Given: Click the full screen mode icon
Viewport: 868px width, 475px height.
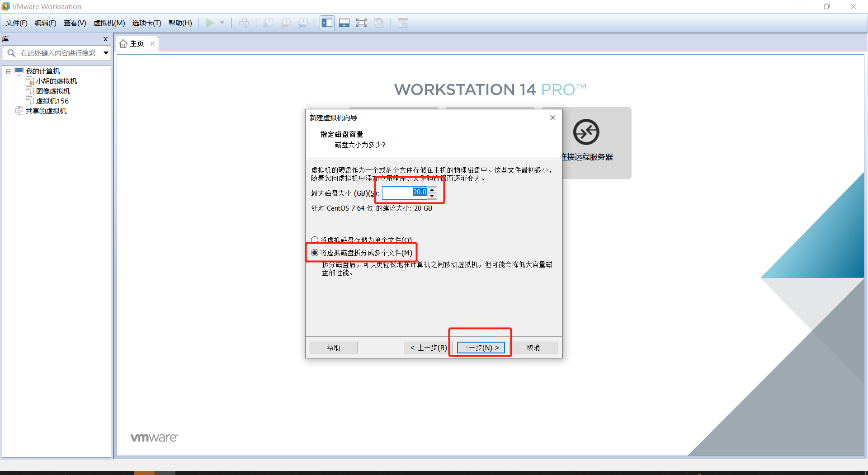Looking at the screenshot, I should [361, 23].
